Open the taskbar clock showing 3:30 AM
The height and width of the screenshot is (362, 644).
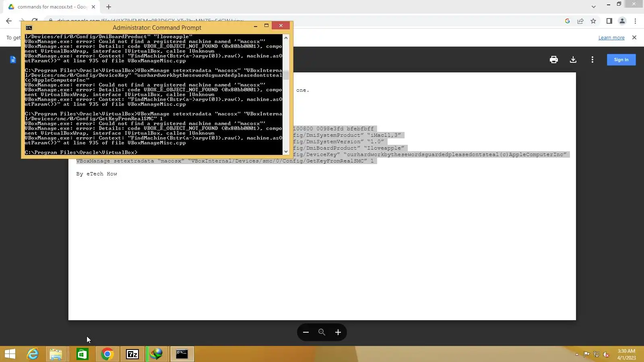626,354
